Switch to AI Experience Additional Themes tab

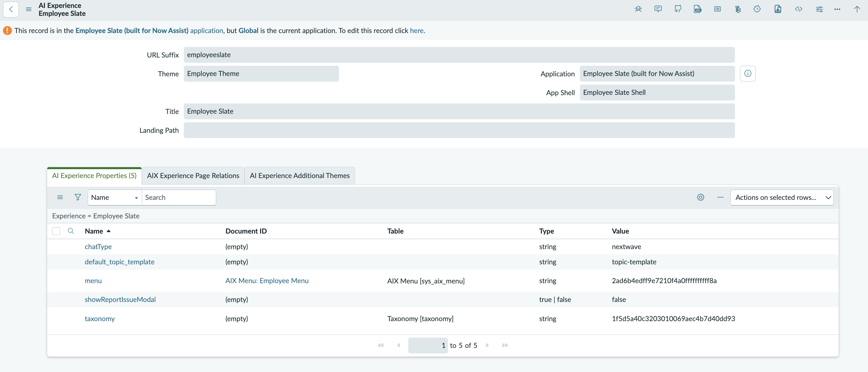pyautogui.click(x=300, y=176)
